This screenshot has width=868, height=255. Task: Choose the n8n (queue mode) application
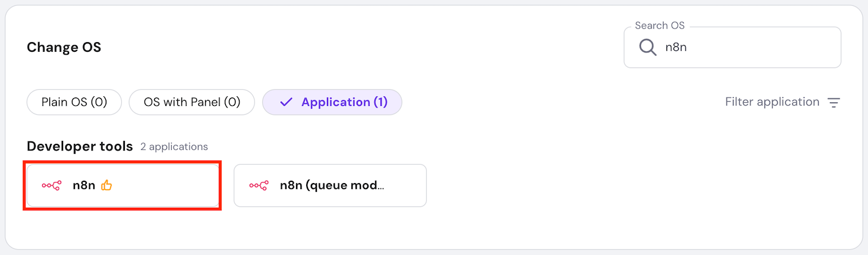click(x=330, y=185)
